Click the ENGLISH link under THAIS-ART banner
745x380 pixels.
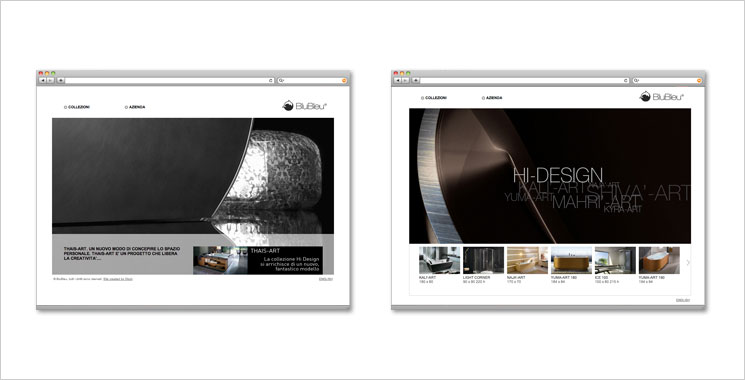pyautogui.click(x=326, y=279)
